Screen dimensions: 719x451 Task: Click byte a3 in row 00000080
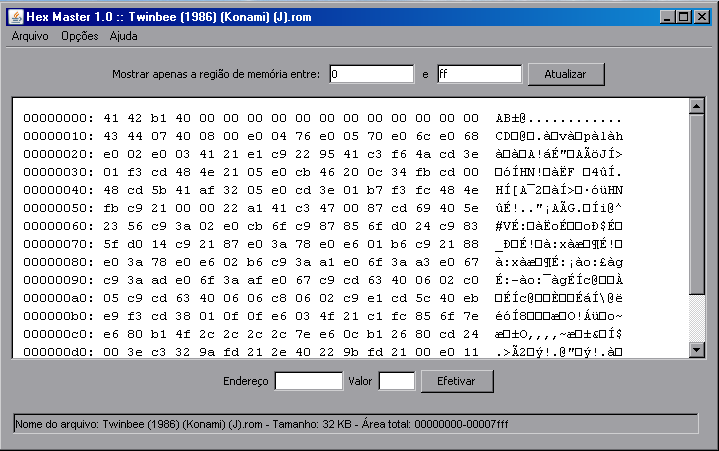coord(423,262)
